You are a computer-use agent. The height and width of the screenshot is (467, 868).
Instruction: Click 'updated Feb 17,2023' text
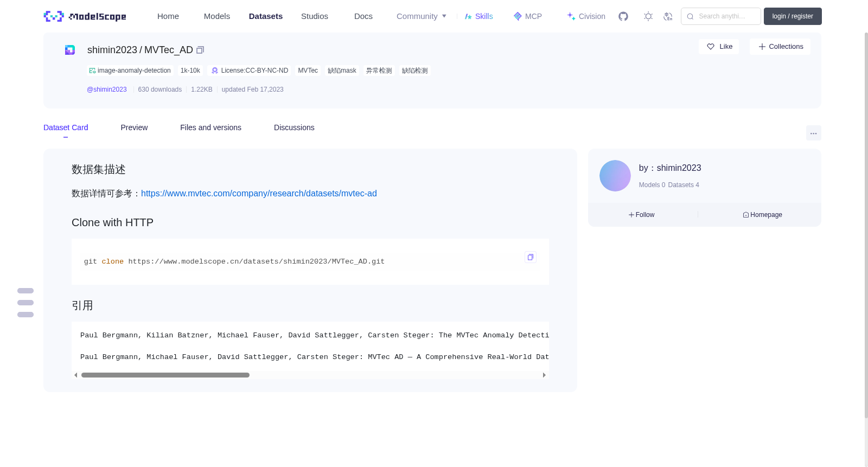point(253,89)
